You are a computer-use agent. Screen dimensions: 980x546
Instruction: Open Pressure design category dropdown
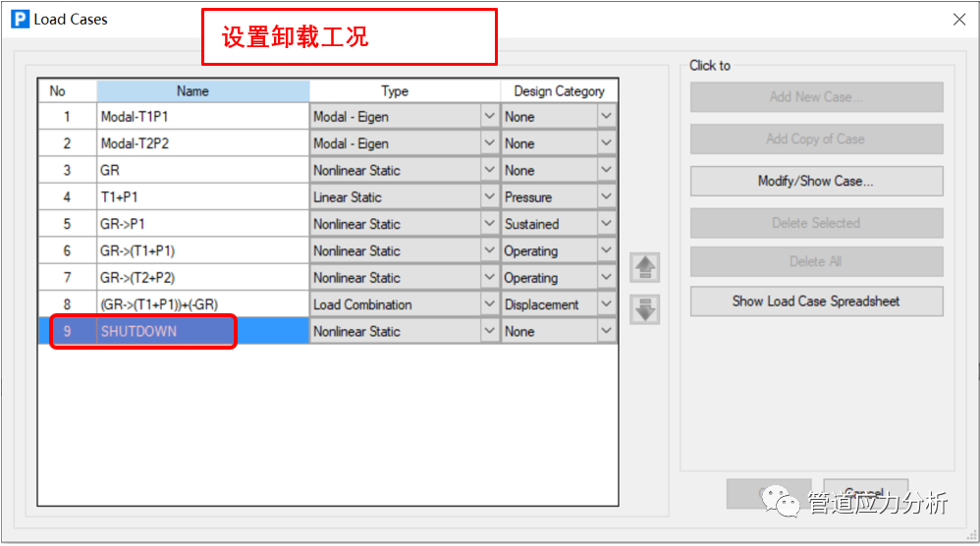tap(606, 196)
